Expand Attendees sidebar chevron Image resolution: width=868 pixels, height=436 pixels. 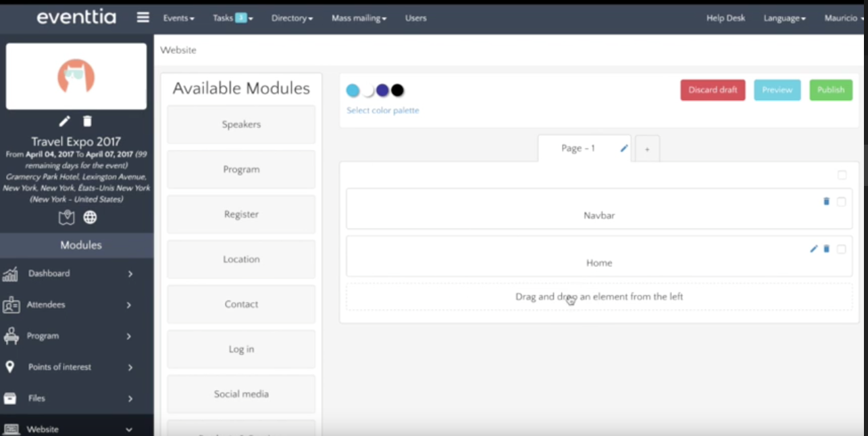(128, 305)
